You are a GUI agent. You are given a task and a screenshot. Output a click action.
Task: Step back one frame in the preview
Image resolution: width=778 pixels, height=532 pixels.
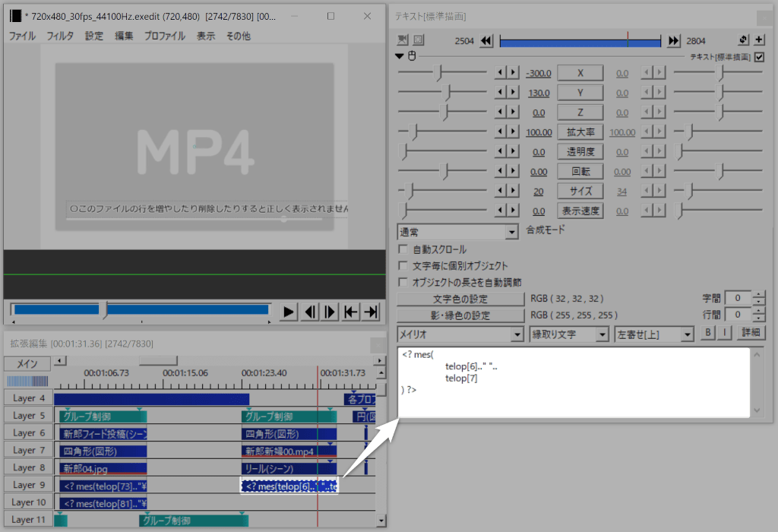[309, 312]
